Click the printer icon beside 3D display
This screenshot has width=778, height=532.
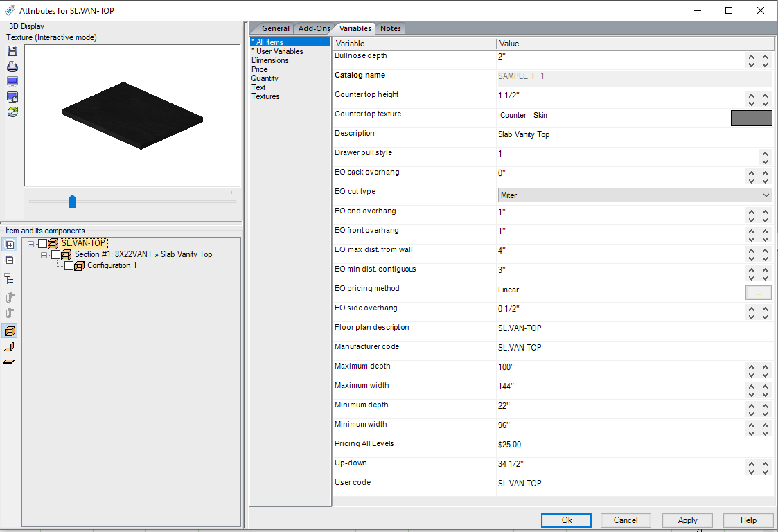pos(12,67)
